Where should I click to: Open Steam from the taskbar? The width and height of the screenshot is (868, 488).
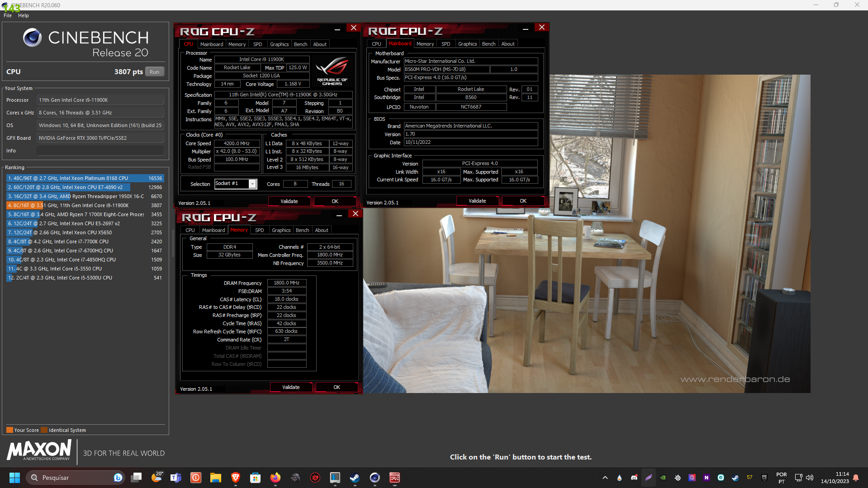[x=355, y=478]
